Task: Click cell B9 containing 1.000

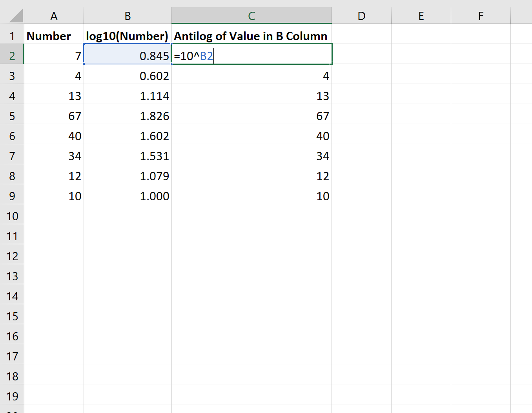Action: click(x=128, y=196)
